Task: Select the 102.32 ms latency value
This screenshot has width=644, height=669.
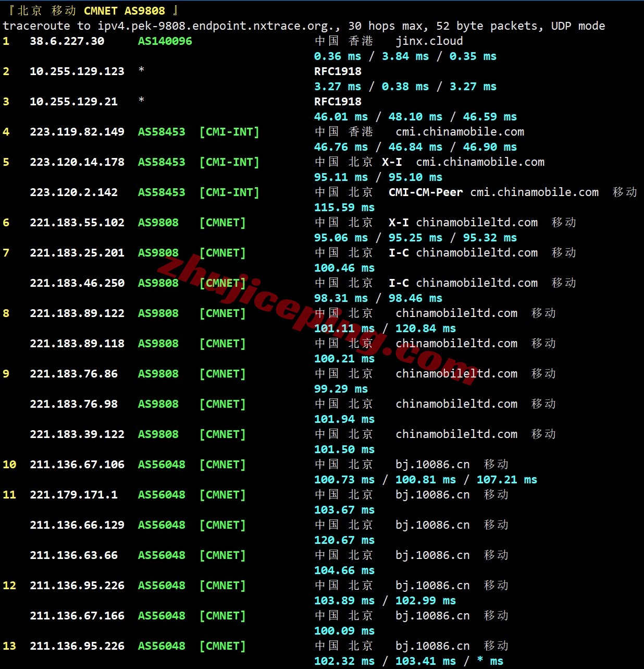Action: pos(344,661)
